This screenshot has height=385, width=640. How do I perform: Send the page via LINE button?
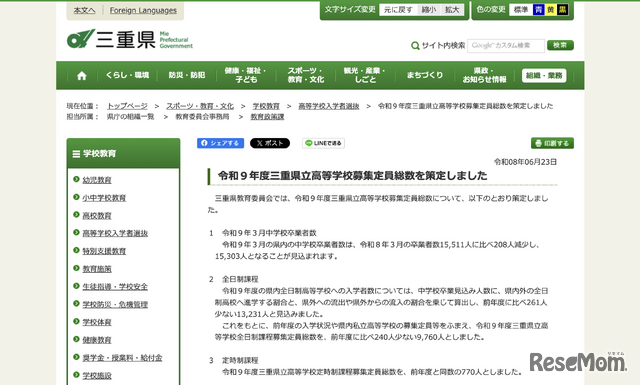pos(323,143)
